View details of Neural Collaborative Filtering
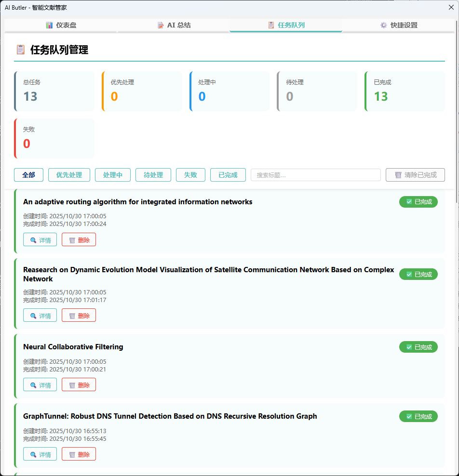The image size is (459, 476). [40, 385]
